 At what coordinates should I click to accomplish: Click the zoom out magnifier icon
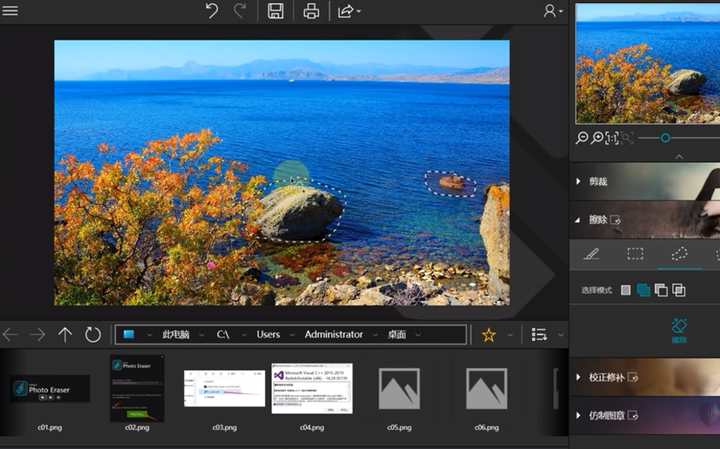583,138
